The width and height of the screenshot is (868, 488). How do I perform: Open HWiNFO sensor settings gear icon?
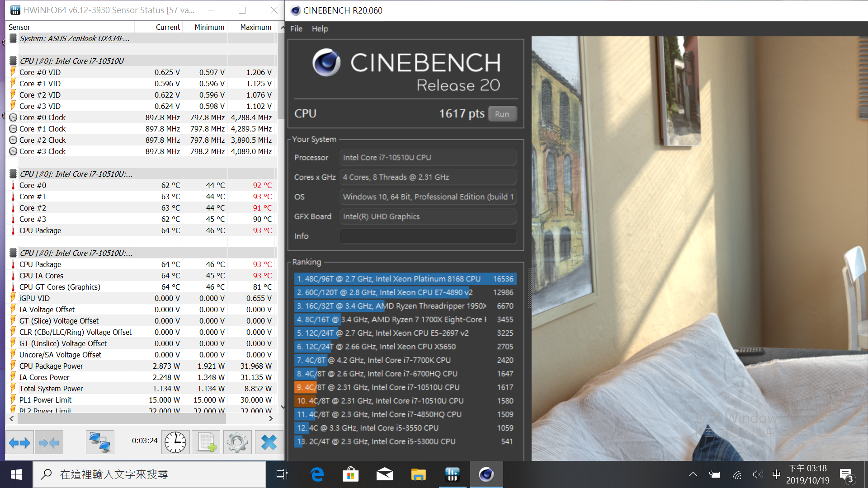pyautogui.click(x=237, y=442)
